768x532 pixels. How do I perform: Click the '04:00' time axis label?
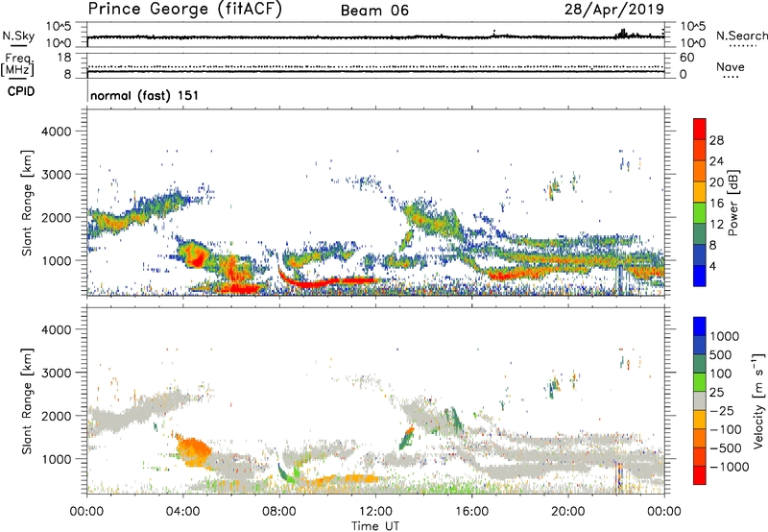[x=182, y=512]
